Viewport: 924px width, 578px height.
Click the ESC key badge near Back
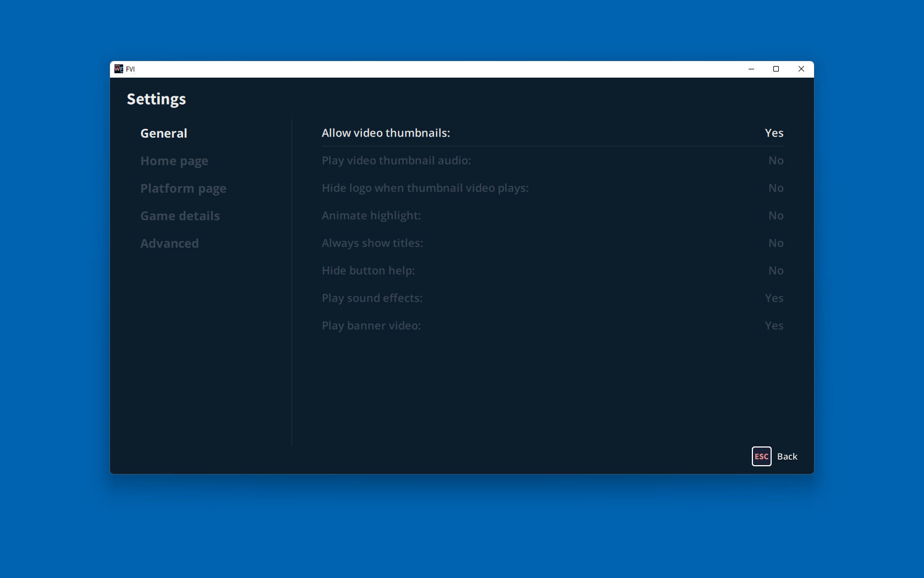coord(761,456)
